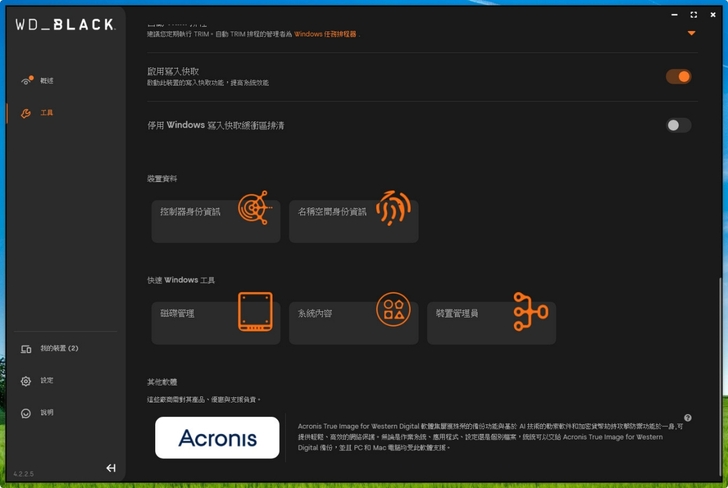The height and width of the screenshot is (488, 728).
Task: Enable 停用 Windows 寫入快取緩衝區排清 toggle
Action: 678,125
